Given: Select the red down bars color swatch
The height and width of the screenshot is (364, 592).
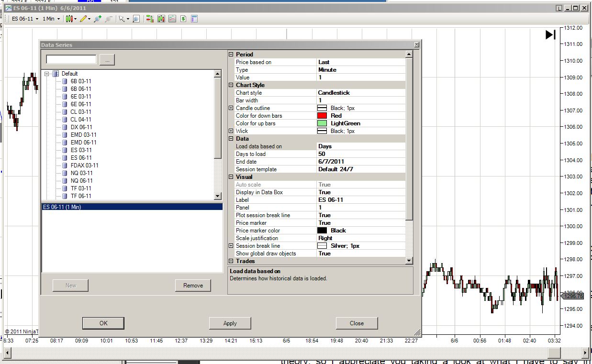Looking at the screenshot, I should tap(322, 116).
